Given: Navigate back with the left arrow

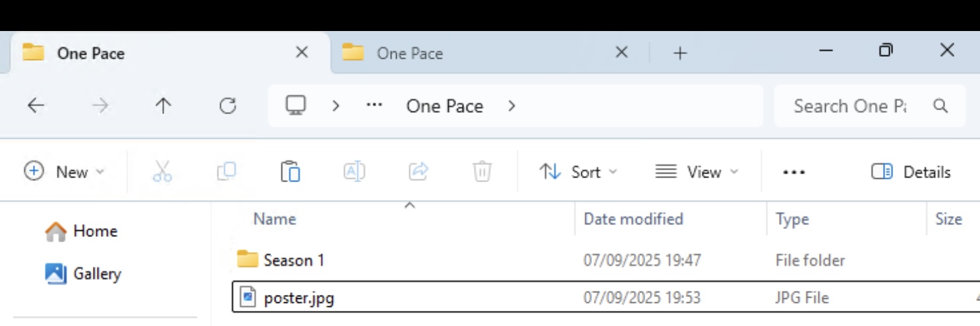Looking at the screenshot, I should point(36,106).
